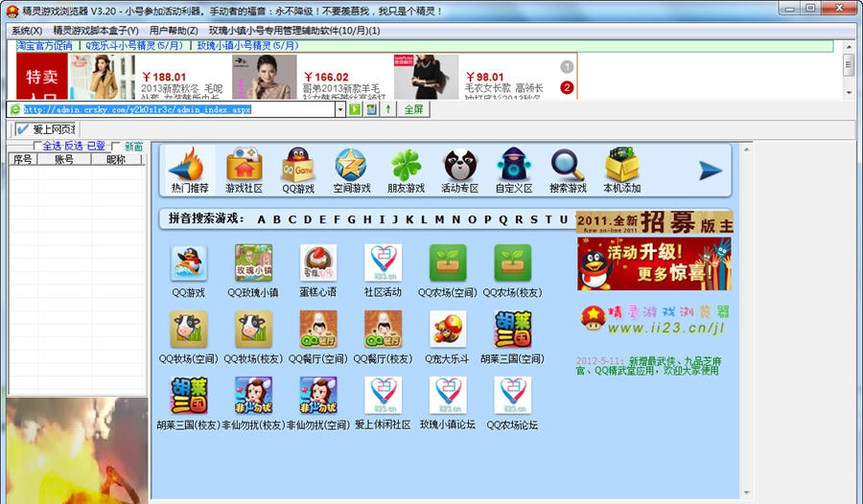This screenshot has width=863, height=504.
Task: Launch QQ餐厅(空间) restaurant icon
Action: click(x=318, y=329)
